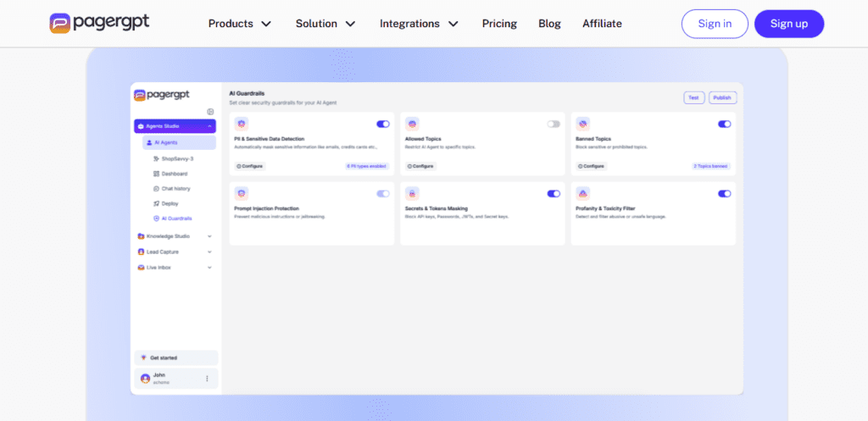
Task: Click Configure on the Allowed Topics card
Action: (420, 166)
